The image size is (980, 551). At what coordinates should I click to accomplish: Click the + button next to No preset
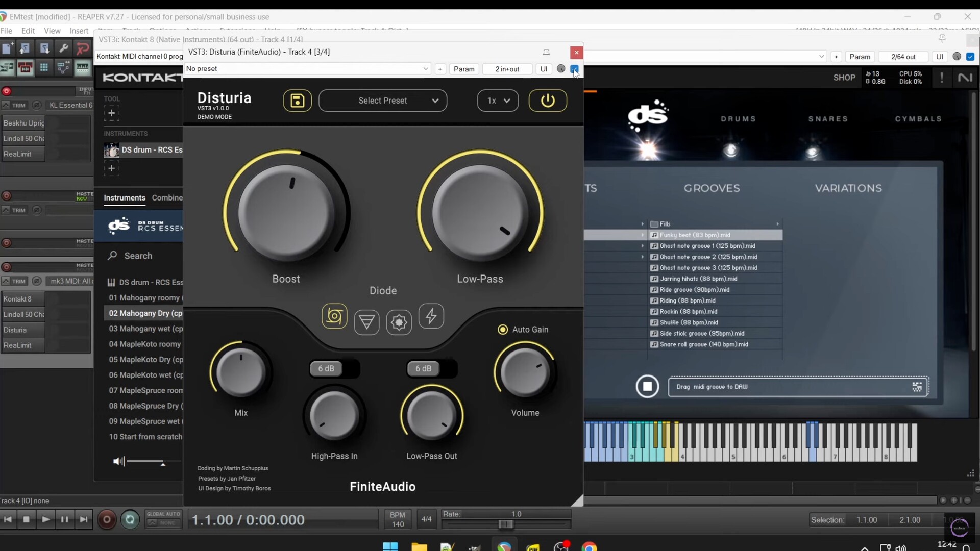pos(440,69)
